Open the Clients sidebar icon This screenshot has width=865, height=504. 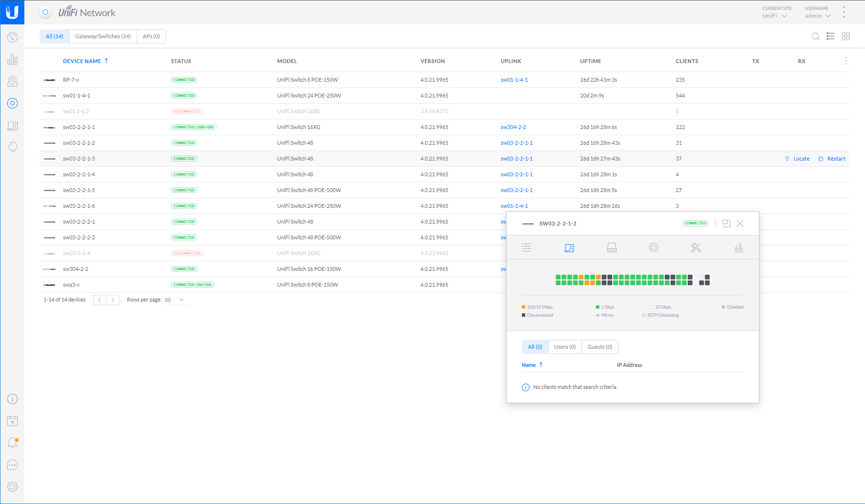pos(12,126)
